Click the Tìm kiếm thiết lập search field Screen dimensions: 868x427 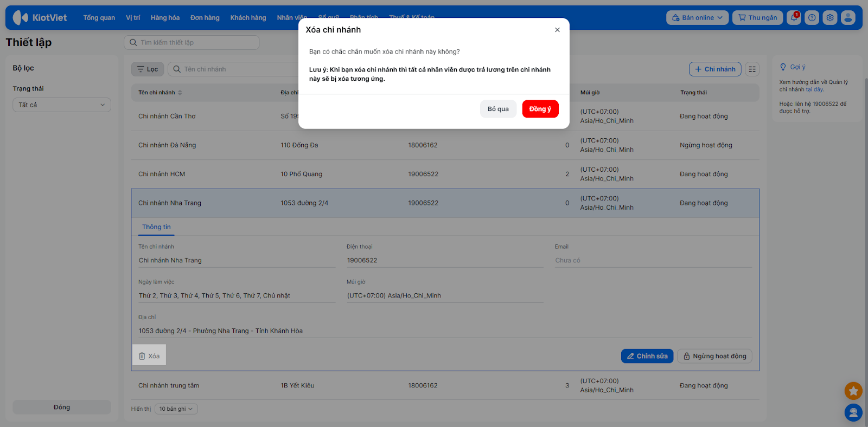pos(192,43)
